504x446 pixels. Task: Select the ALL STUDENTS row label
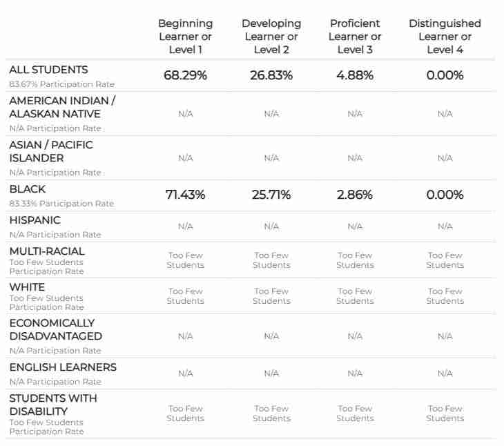[x=48, y=70]
